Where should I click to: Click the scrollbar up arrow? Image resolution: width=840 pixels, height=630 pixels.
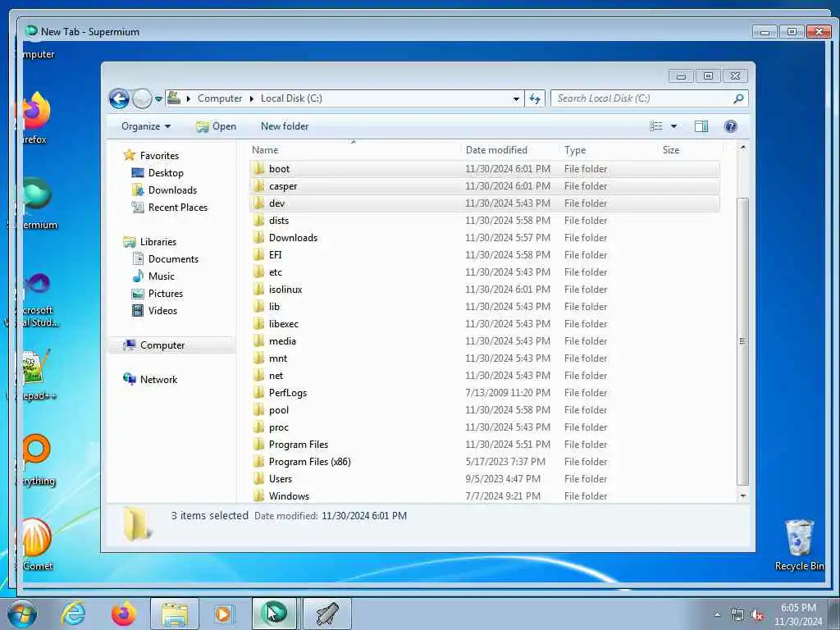tap(742, 148)
